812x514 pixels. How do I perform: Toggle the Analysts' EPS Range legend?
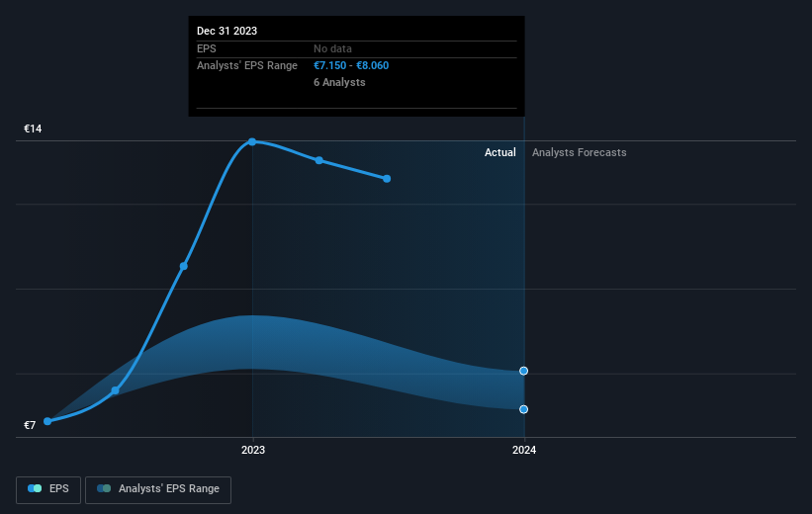point(158,489)
